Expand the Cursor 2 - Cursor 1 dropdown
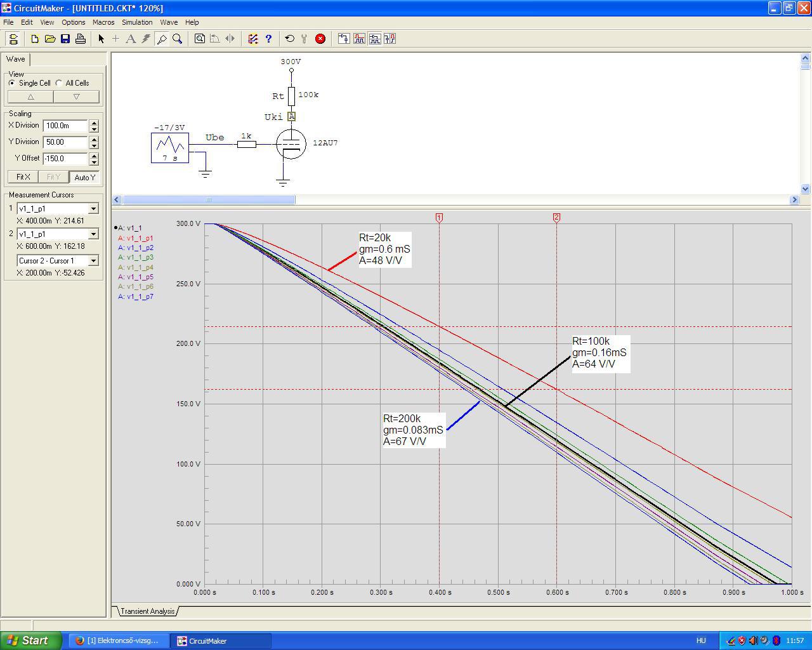 pyautogui.click(x=93, y=261)
